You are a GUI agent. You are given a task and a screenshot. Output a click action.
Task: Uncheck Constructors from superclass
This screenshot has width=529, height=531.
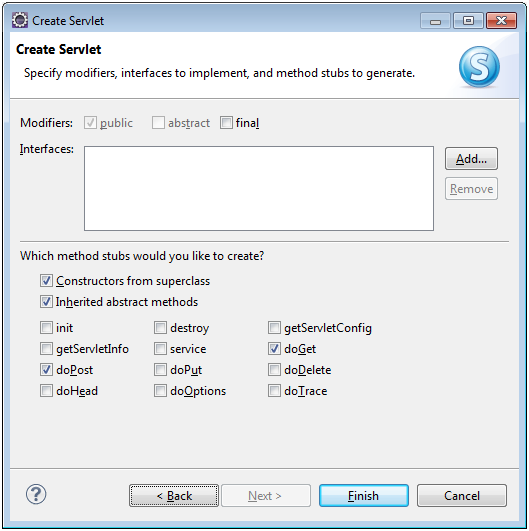(x=46, y=281)
